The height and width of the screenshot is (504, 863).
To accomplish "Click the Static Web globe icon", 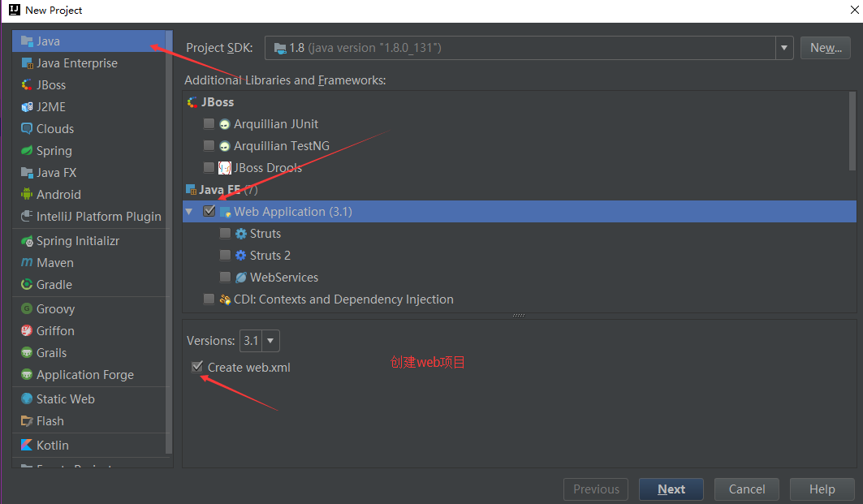I will (27, 399).
